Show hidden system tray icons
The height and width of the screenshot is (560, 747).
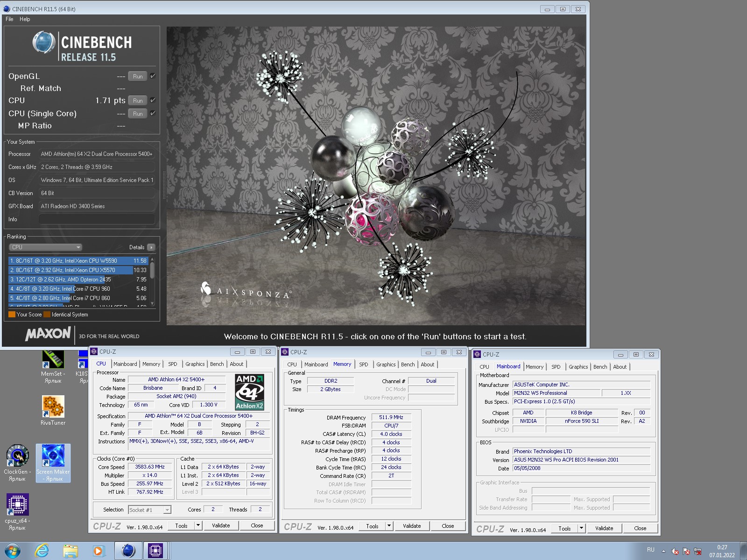point(663,551)
